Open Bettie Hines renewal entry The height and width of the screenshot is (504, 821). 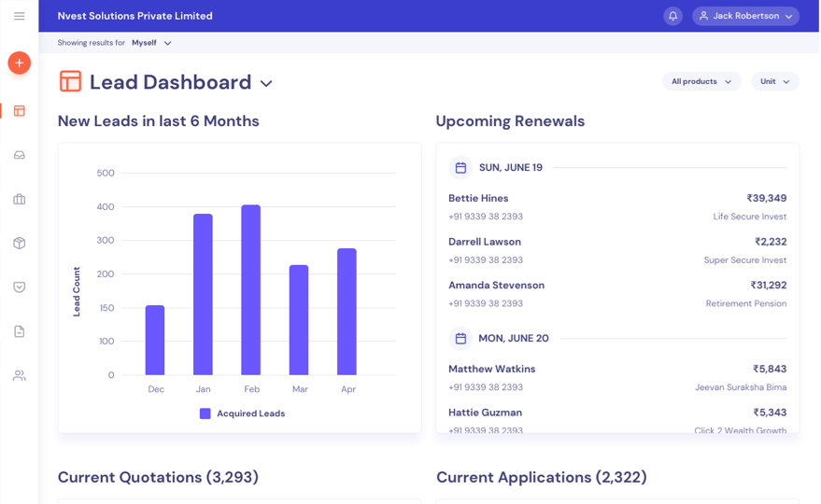(x=478, y=199)
